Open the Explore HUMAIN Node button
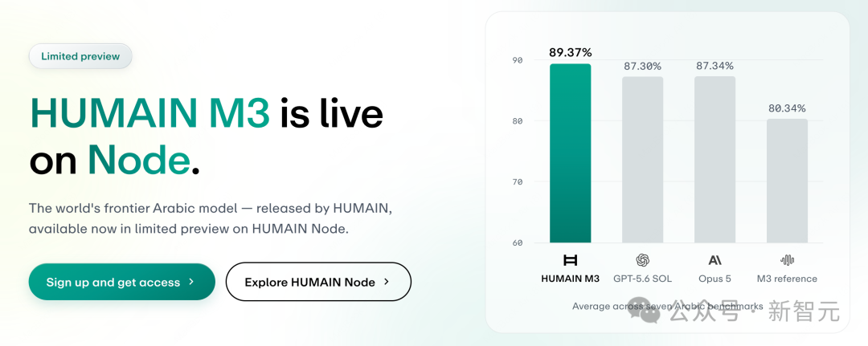 318,282
